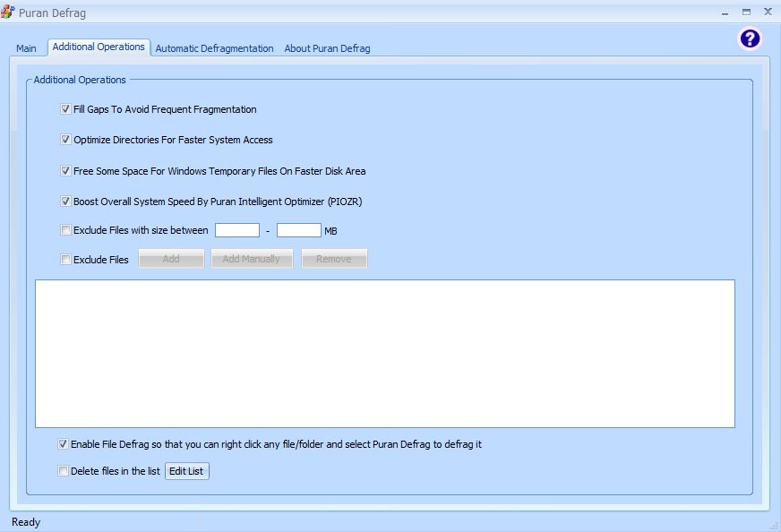The width and height of the screenshot is (781, 532).
Task: Click inside the excluded files list box
Action: (385, 354)
